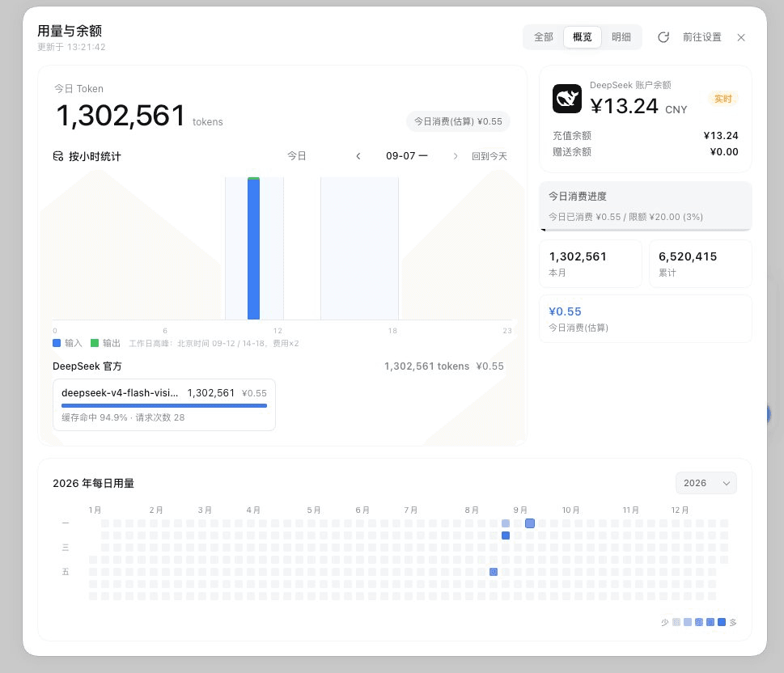
Task: Click the outlined heatmap cell under 9月
Action: (x=530, y=523)
